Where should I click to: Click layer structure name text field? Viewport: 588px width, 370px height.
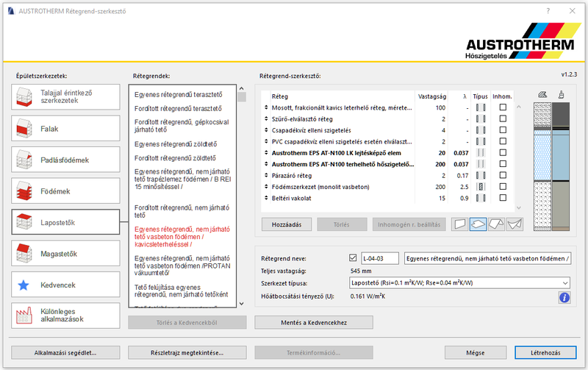(x=487, y=258)
